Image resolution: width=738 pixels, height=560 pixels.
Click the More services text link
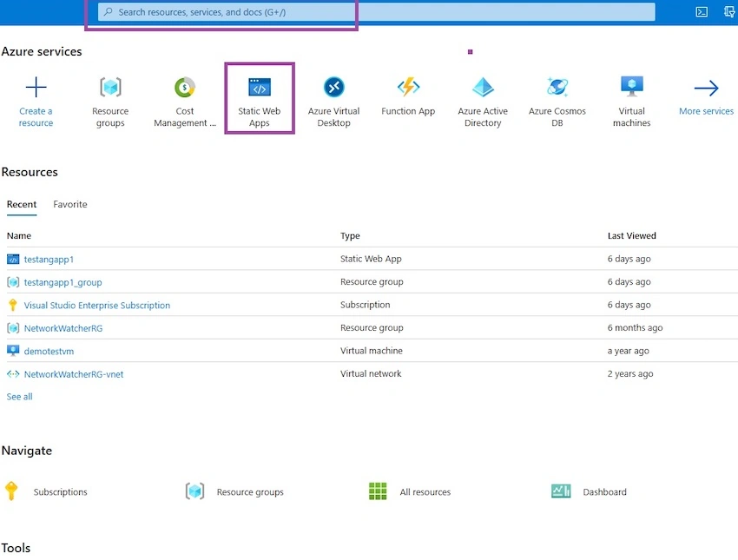pos(706,111)
